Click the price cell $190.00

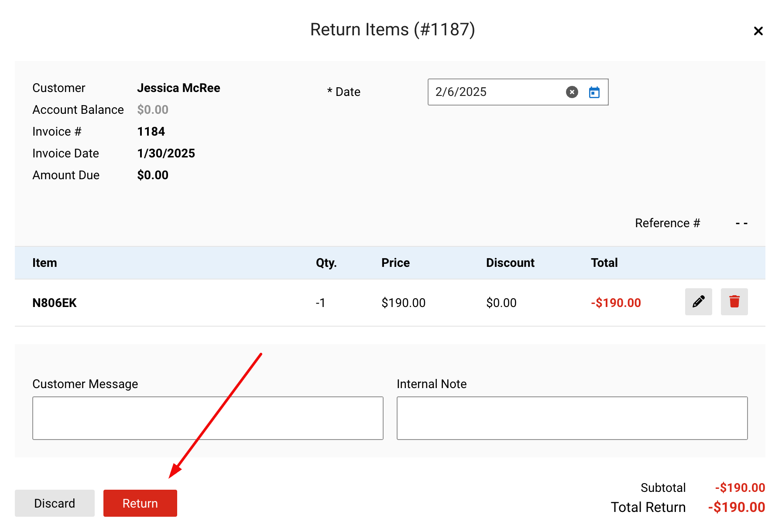coord(403,303)
